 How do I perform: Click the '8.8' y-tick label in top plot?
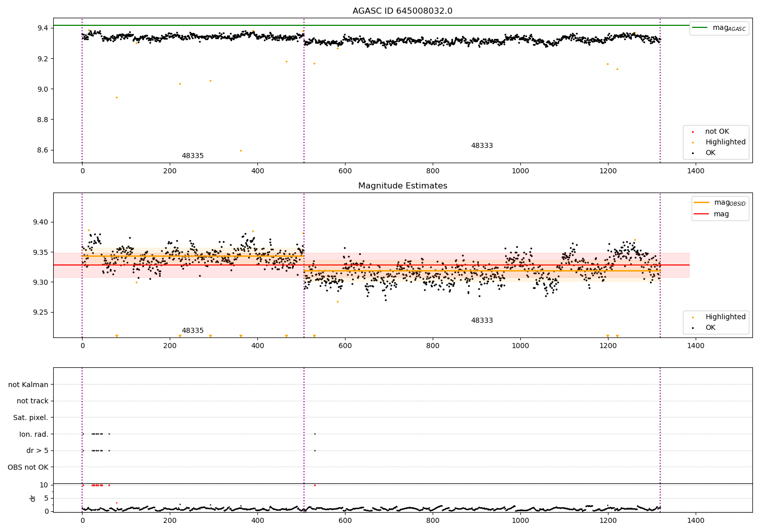coord(42,120)
